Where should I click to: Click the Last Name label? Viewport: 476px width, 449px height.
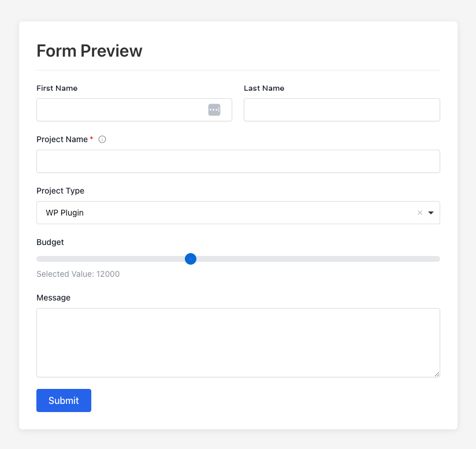point(264,88)
